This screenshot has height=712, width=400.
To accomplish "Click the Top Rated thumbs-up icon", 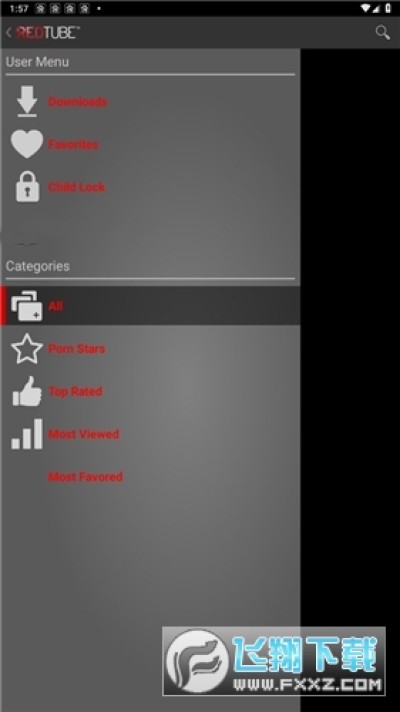I will 27,391.
